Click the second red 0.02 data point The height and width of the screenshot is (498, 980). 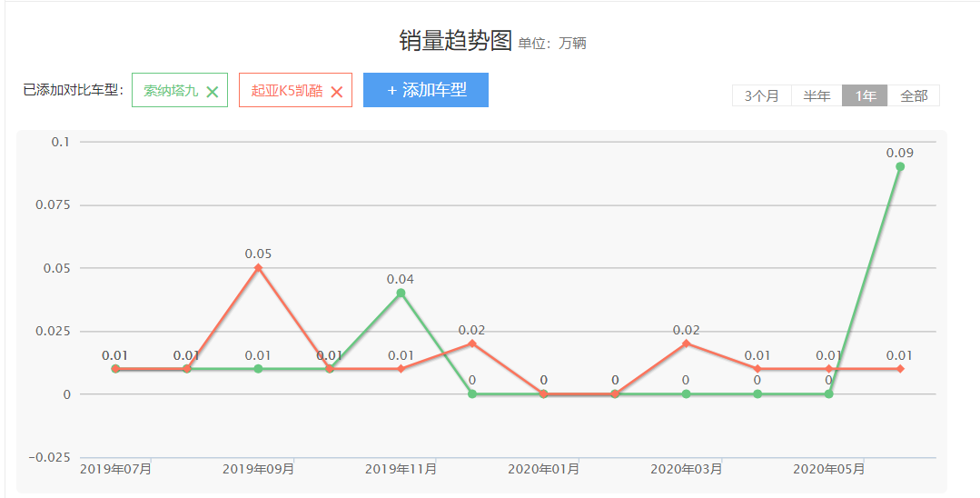pos(687,344)
